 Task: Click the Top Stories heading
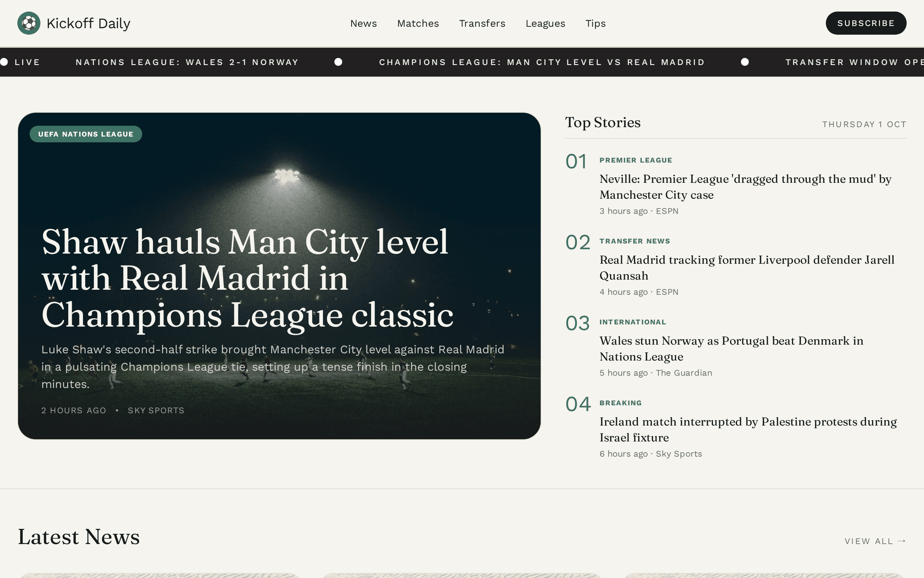[x=602, y=122]
